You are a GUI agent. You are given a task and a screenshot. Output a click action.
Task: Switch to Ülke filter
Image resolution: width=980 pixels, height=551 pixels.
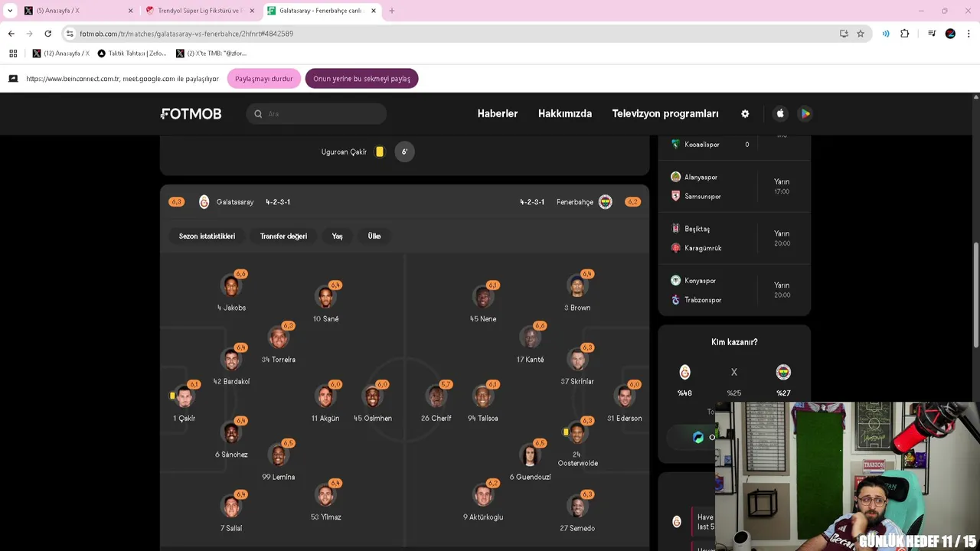(374, 236)
